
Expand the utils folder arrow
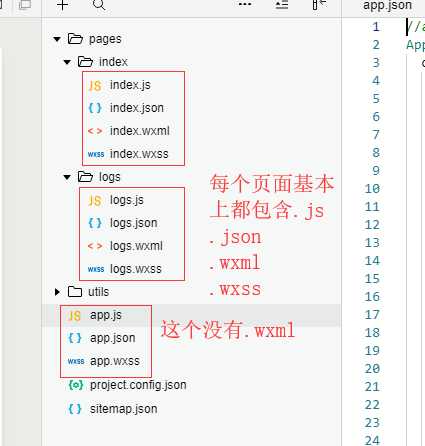pyautogui.click(x=57, y=292)
